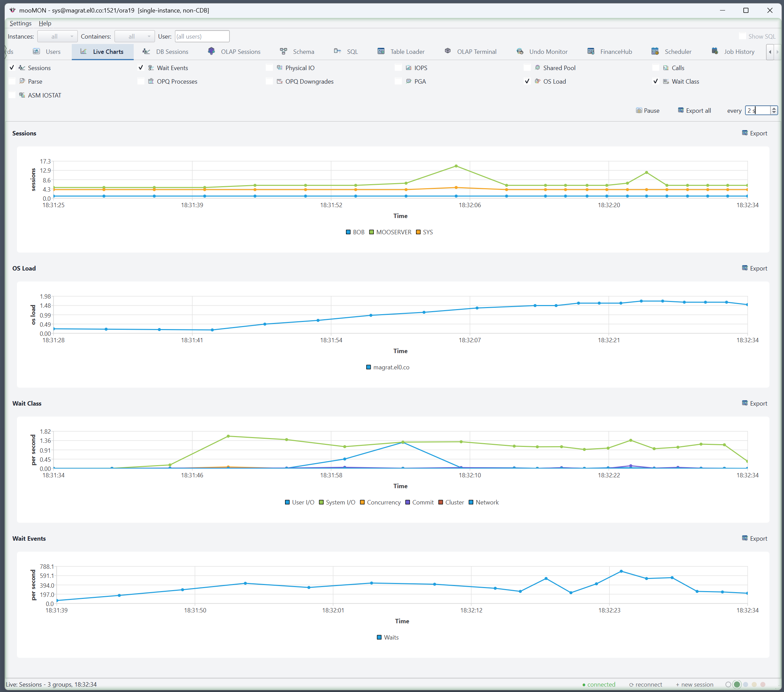Image resolution: width=784 pixels, height=692 pixels.
Task: Uncheck the OS Load chart checkbox
Action: pyautogui.click(x=527, y=81)
